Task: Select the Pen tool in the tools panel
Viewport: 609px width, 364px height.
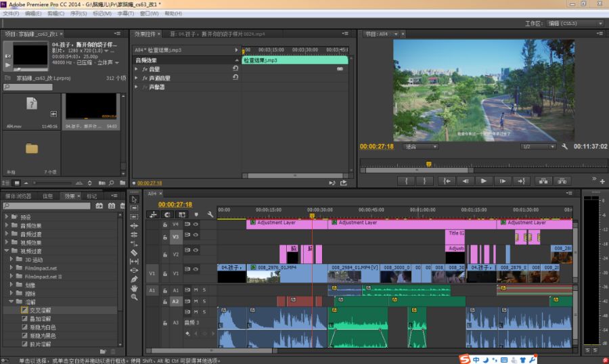Action: pos(134,279)
